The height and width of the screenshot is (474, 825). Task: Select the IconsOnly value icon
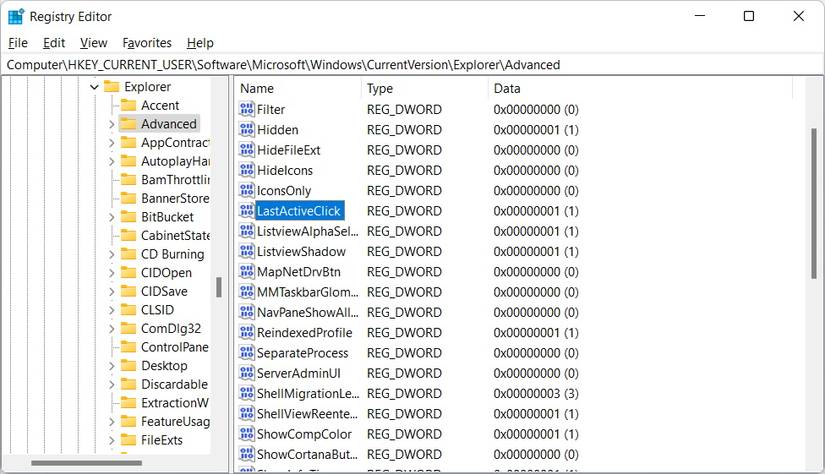click(x=247, y=191)
